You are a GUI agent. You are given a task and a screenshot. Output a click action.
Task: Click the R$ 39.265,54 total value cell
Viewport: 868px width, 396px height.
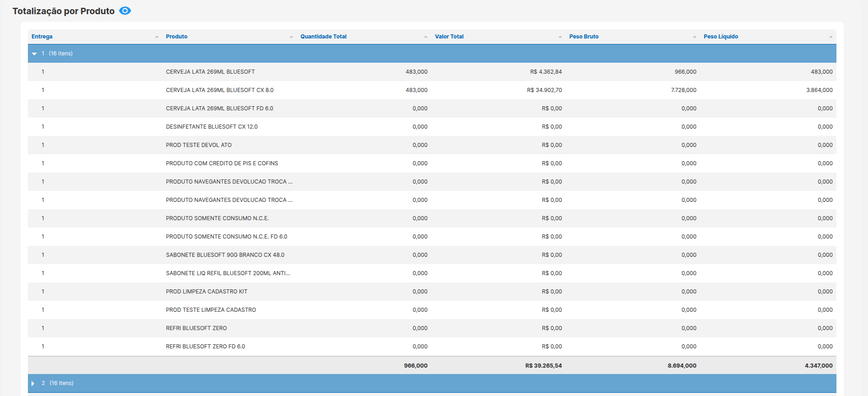point(544,366)
